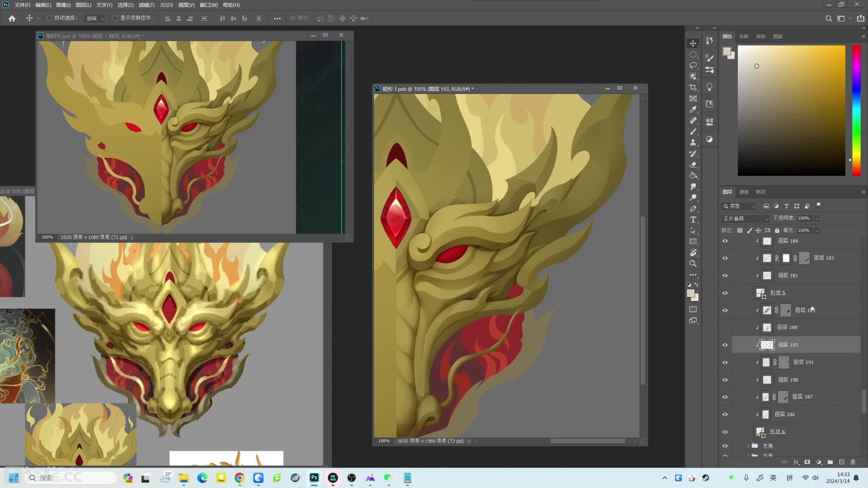Open the 滤镜(T) menu
This screenshot has width=868, height=488.
146,5
